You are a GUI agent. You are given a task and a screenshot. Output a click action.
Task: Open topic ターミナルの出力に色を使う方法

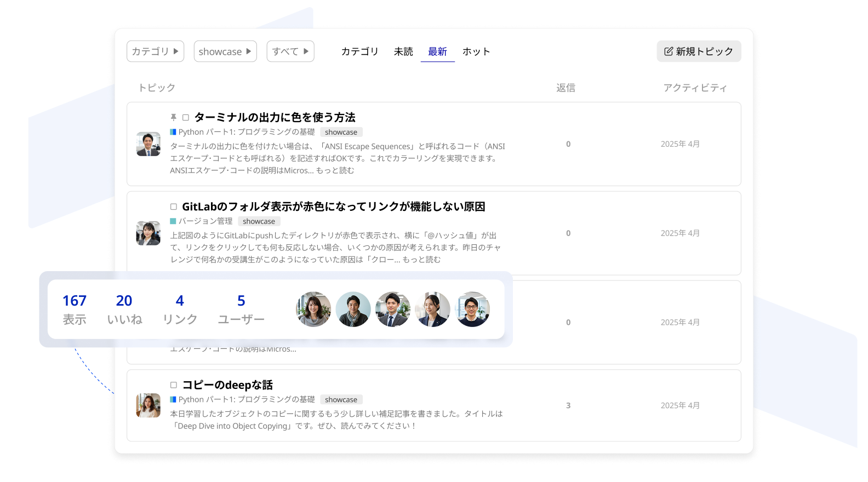[275, 117]
